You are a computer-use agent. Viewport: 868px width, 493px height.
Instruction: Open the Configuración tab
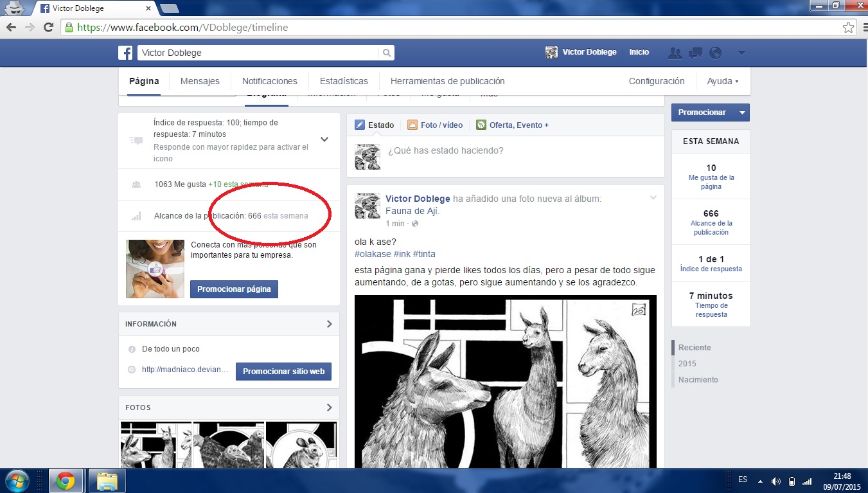(657, 81)
